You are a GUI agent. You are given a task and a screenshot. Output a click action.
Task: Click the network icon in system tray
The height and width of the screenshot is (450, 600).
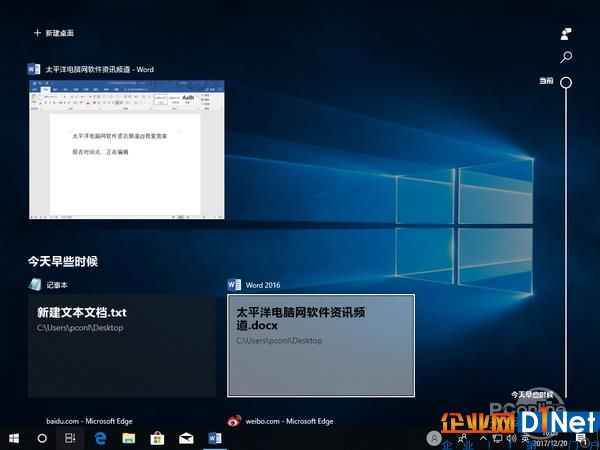[x=497, y=438]
